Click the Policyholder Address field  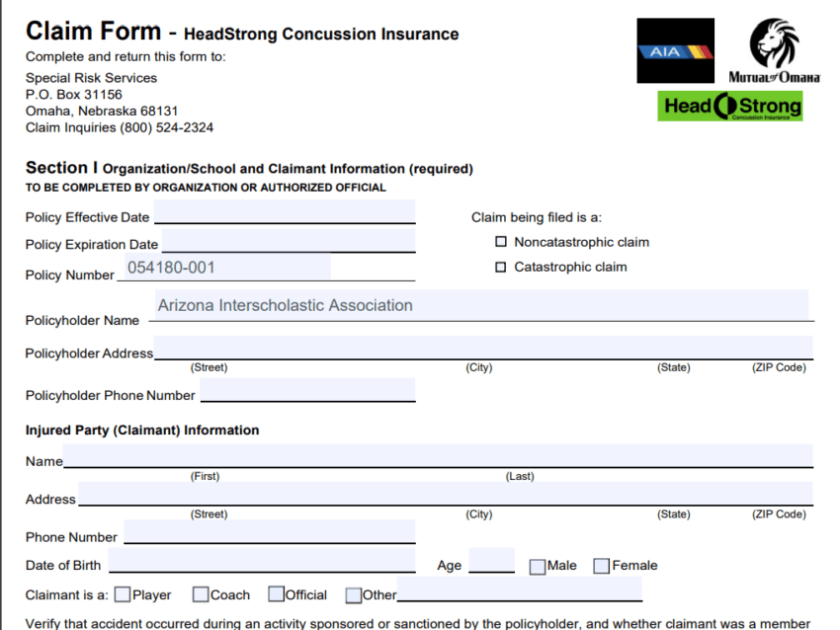tap(482, 348)
